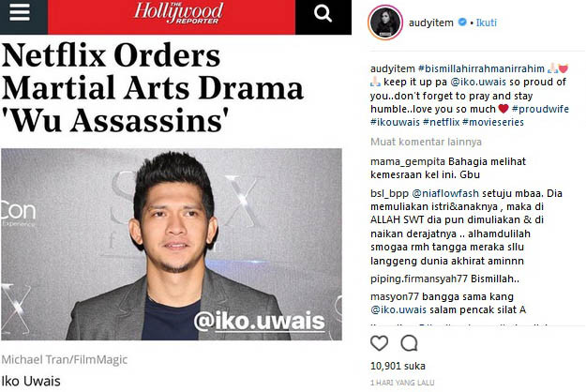The image size is (586, 392).
Task: Follow the account via Ikuti
Action: click(x=487, y=23)
